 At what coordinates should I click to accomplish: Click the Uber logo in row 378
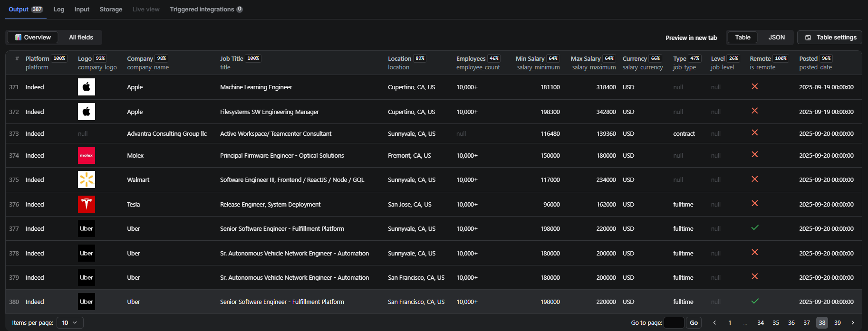click(x=87, y=253)
